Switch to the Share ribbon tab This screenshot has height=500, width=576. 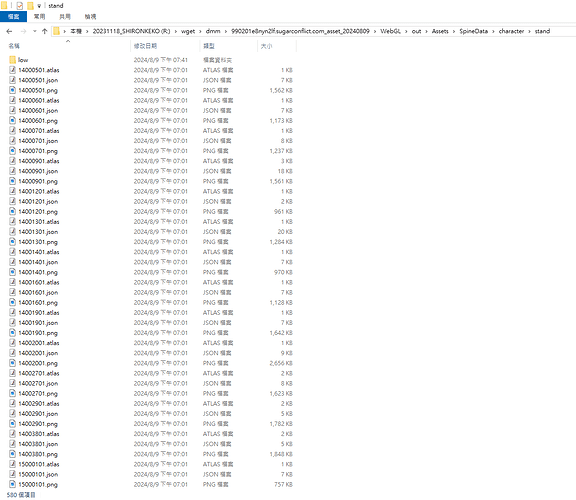(x=65, y=17)
